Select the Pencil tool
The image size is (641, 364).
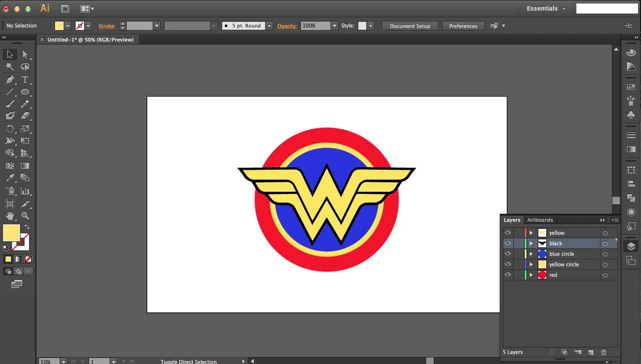pos(25,104)
